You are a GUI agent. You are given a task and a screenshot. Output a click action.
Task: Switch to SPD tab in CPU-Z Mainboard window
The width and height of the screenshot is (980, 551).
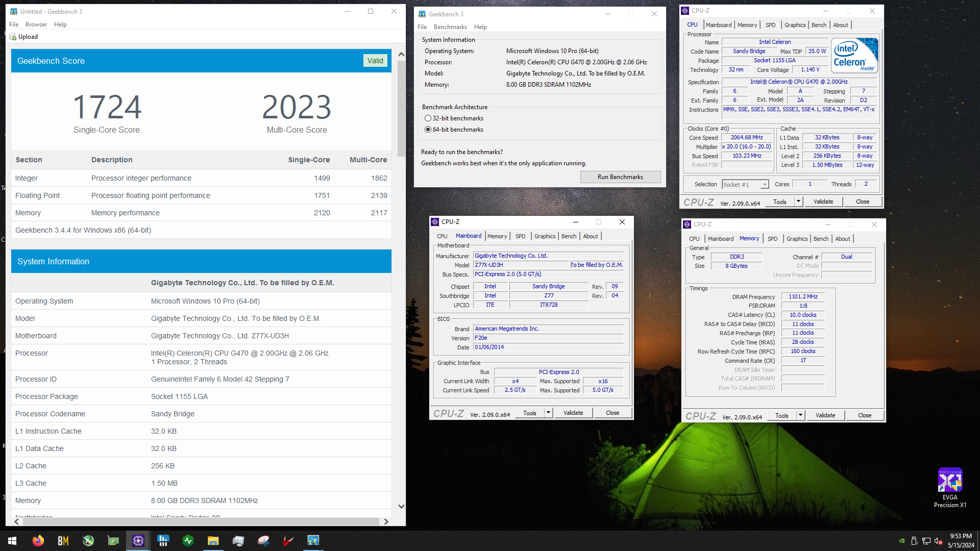point(520,236)
